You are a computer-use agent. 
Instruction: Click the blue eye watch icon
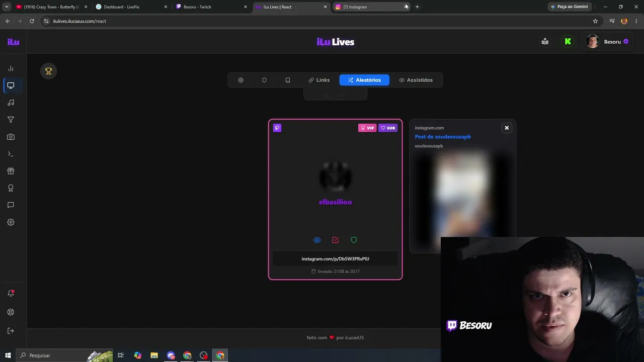point(317,240)
